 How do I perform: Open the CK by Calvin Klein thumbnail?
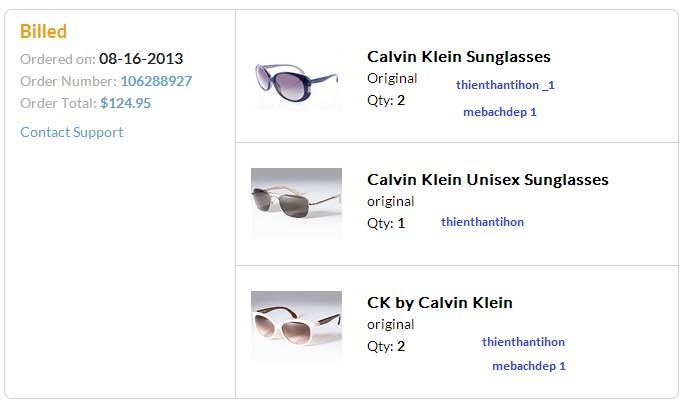click(296, 325)
